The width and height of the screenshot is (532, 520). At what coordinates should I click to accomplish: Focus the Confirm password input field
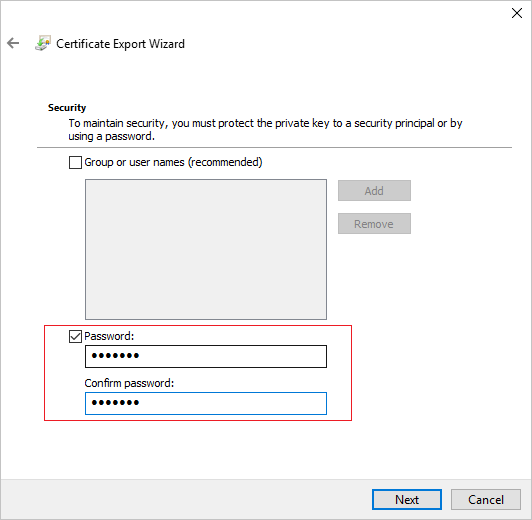click(206, 403)
